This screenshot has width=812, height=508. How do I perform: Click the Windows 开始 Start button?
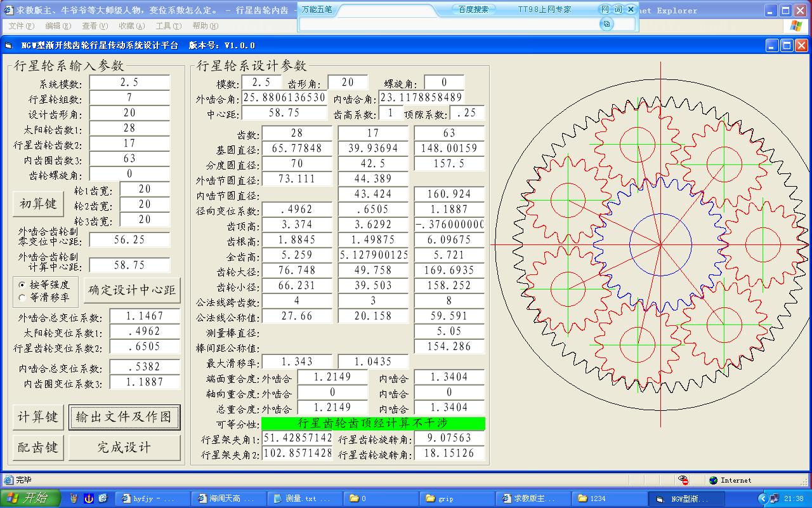pyautogui.click(x=30, y=498)
